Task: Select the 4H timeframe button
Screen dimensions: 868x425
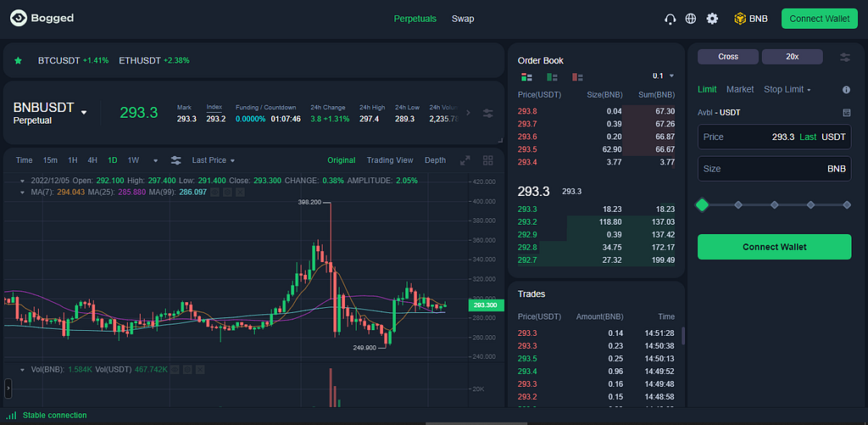Action: point(92,160)
